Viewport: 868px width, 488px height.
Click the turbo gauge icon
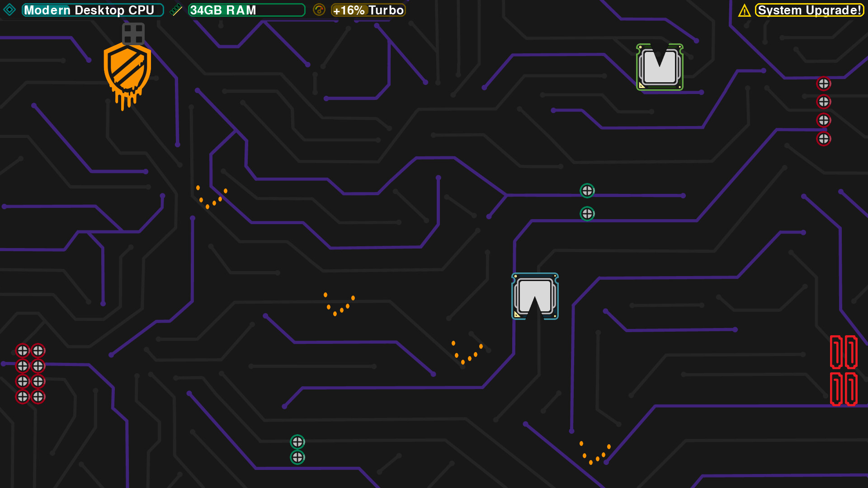pos(319,9)
